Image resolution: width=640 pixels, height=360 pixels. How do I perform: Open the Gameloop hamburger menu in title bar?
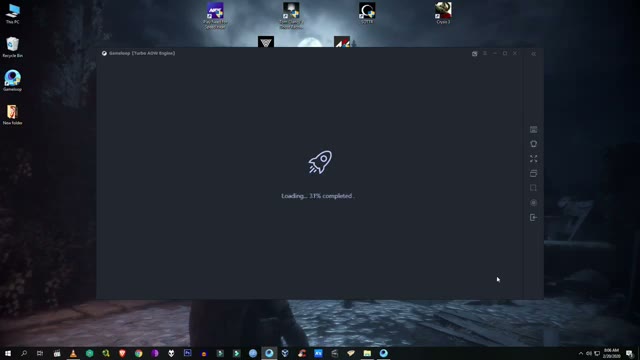485,53
